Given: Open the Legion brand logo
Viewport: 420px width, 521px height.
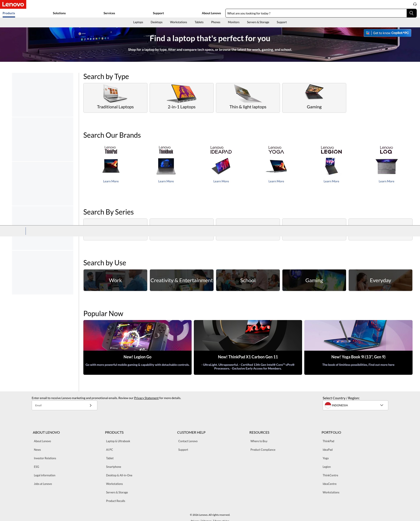Looking at the screenshot, I should coord(331,150).
